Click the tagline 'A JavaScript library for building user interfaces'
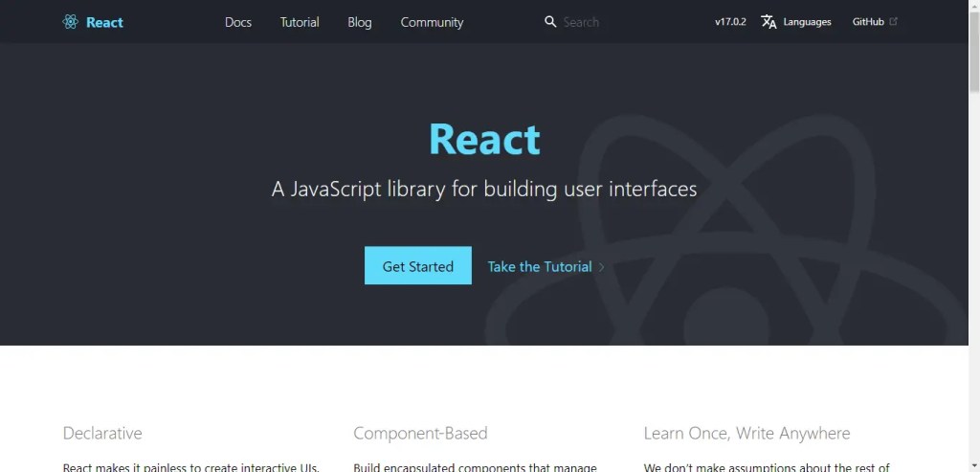 (x=484, y=189)
